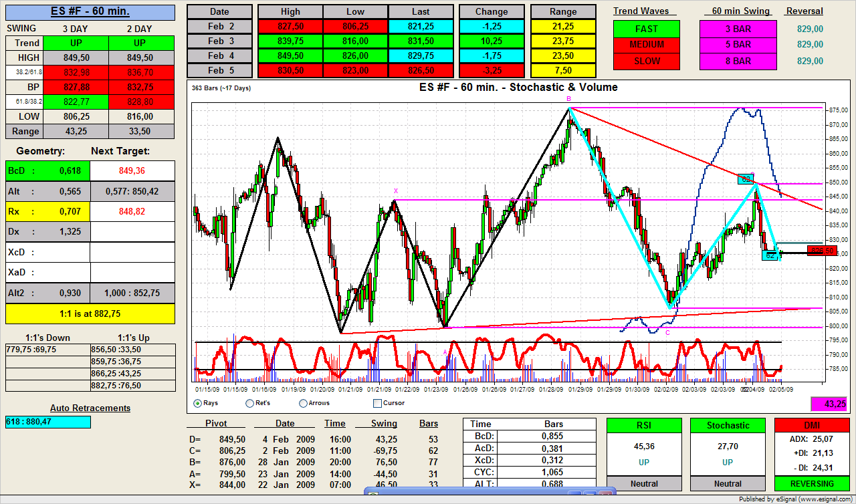
Task: Click the pivot B= 876,00 row
Action: 313,463
